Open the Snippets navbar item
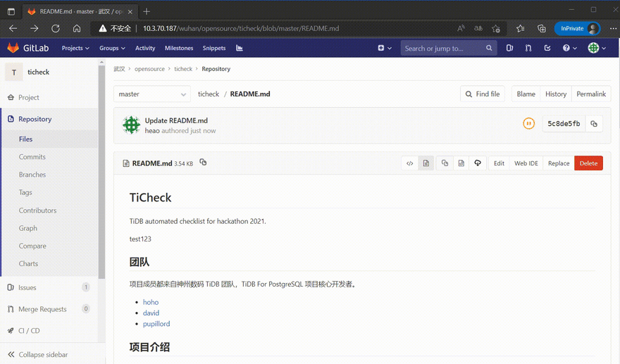The image size is (620, 364). pyautogui.click(x=214, y=48)
